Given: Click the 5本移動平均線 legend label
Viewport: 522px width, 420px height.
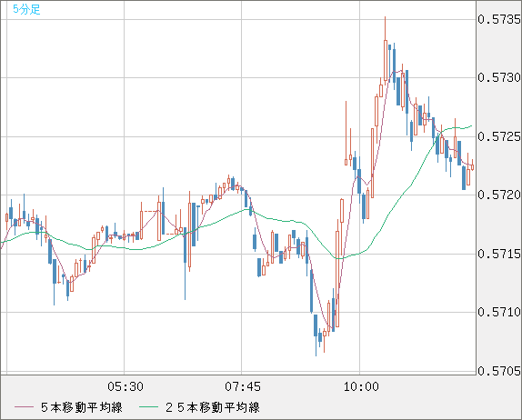Looking at the screenshot, I should coord(82,407).
